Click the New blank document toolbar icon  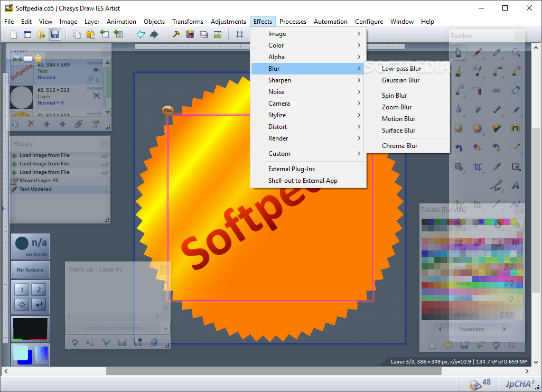click(14, 34)
